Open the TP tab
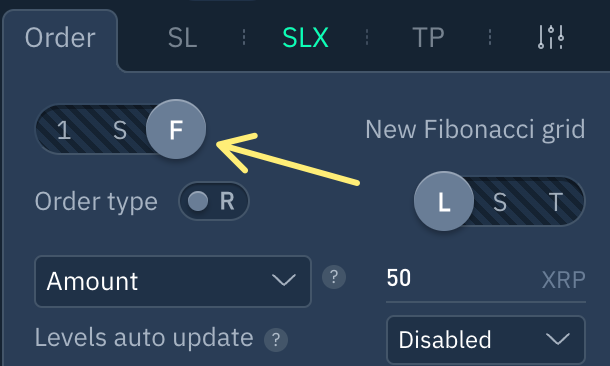Viewport: 610px width, 366px height. pyautogui.click(x=428, y=38)
